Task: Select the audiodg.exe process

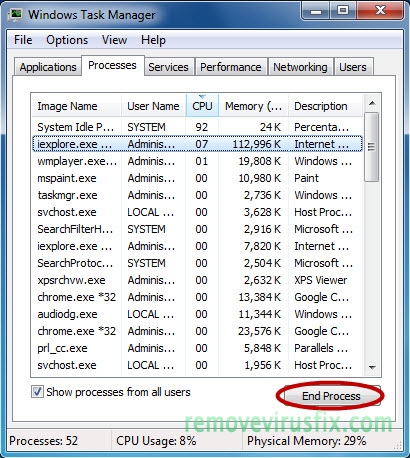Action: click(197, 314)
